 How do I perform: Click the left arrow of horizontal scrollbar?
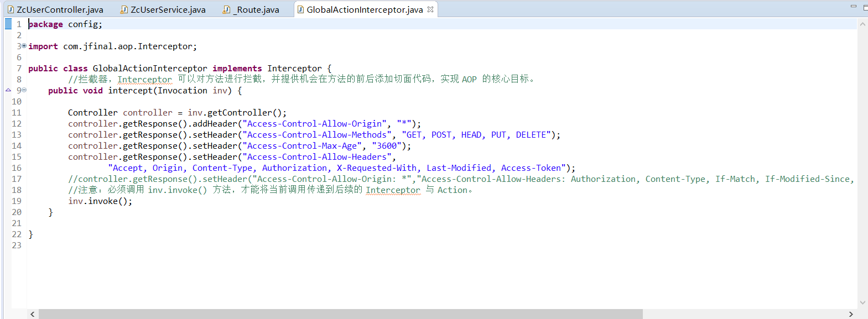click(33, 314)
